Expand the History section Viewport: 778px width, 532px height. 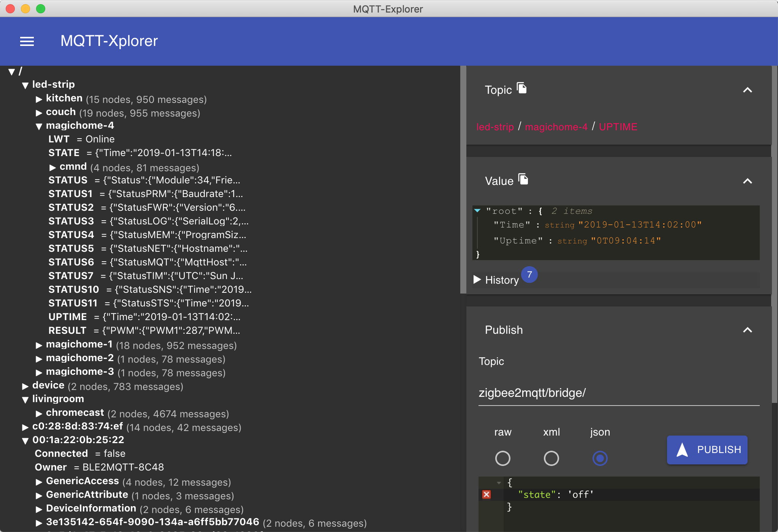click(477, 279)
